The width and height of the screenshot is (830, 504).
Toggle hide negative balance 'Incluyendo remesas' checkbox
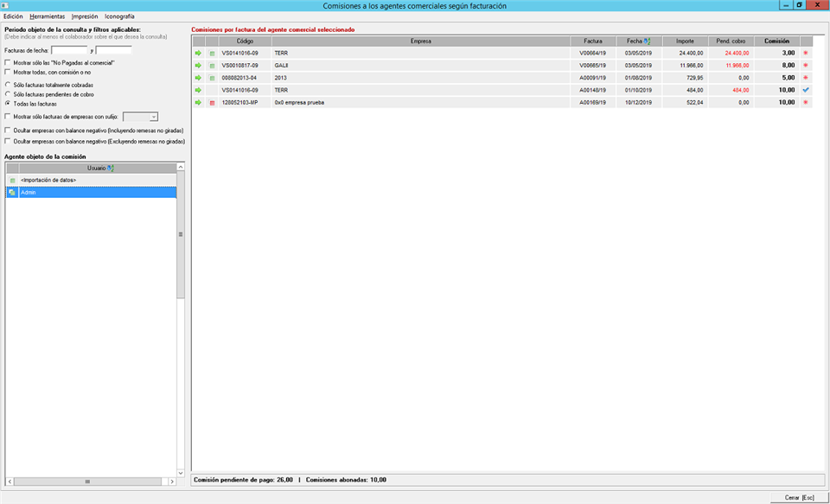coord(8,131)
